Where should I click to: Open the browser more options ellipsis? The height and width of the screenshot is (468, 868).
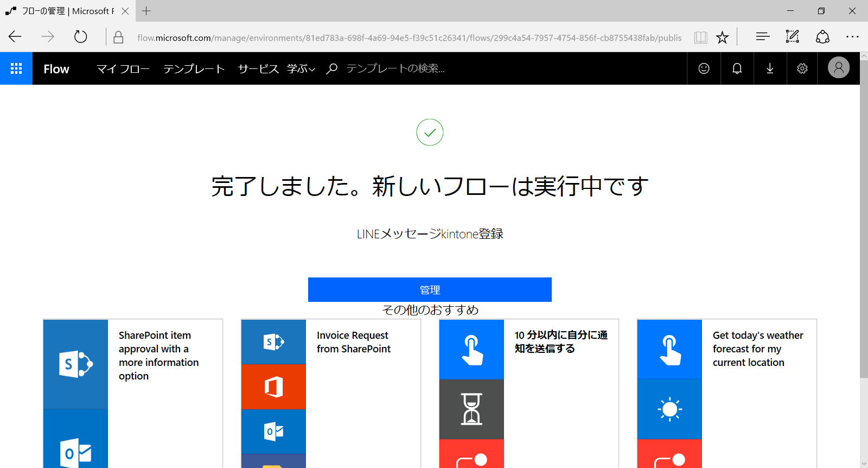852,37
